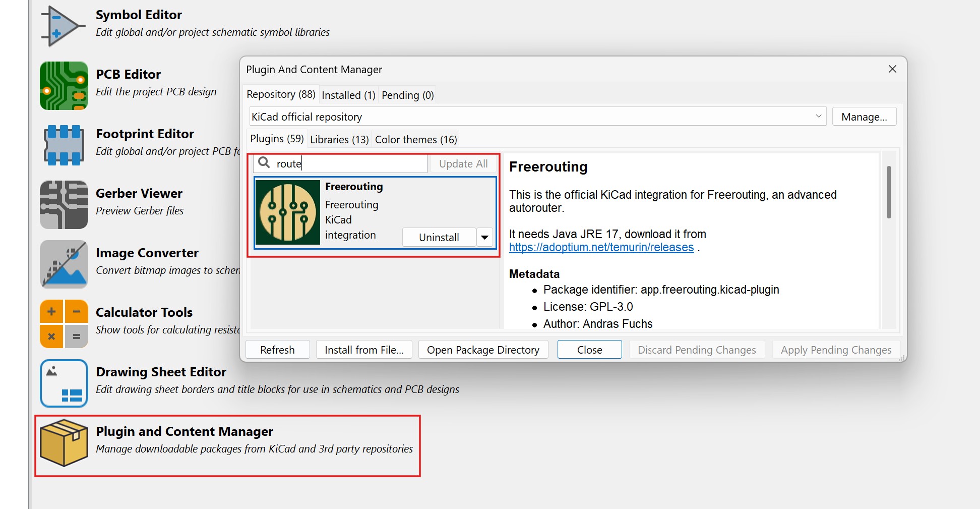This screenshot has width=980, height=509.
Task: Click the Calculator Tools title text
Action: point(144,312)
